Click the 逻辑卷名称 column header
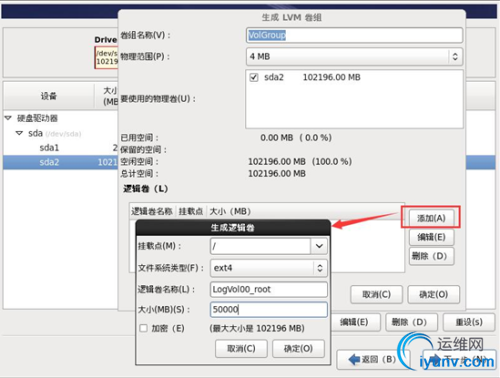The width and height of the screenshot is (500, 378). [152, 212]
